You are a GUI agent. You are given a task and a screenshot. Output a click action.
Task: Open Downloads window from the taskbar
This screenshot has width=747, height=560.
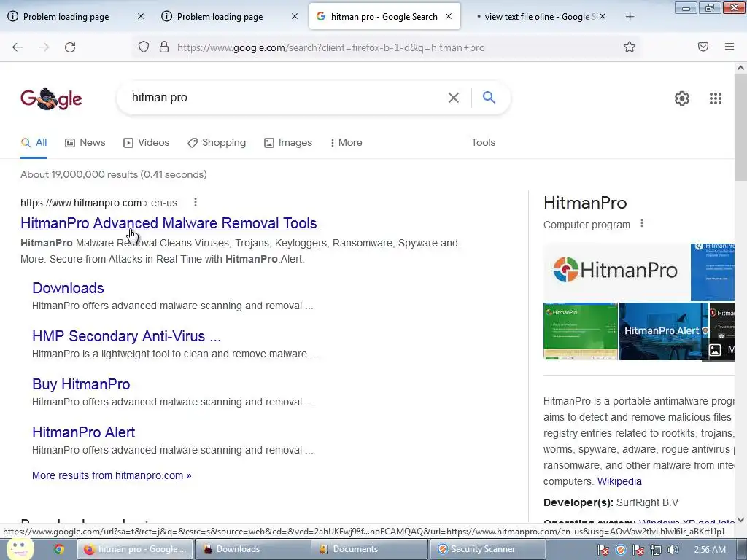click(x=253, y=549)
